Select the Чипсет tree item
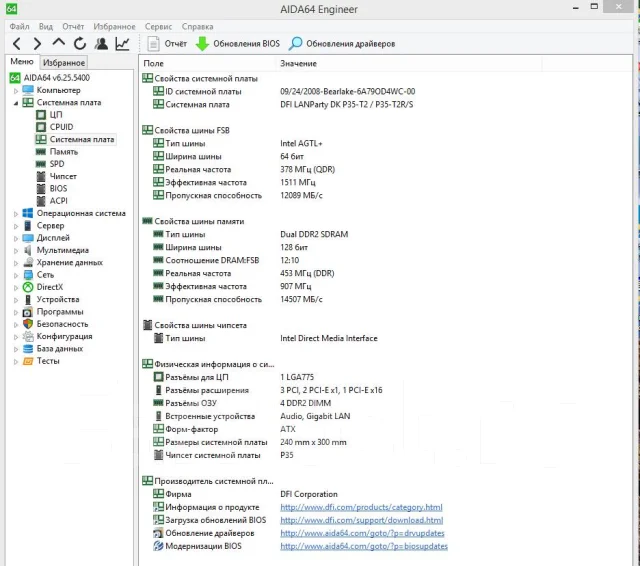This screenshot has height=566, width=640. [x=63, y=176]
